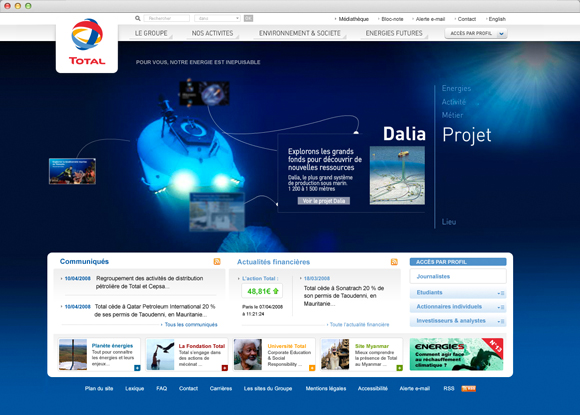The height and width of the screenshot is (415, 580).
Task: Select Lieu in the hero side menu
Action: pos(449,222)
